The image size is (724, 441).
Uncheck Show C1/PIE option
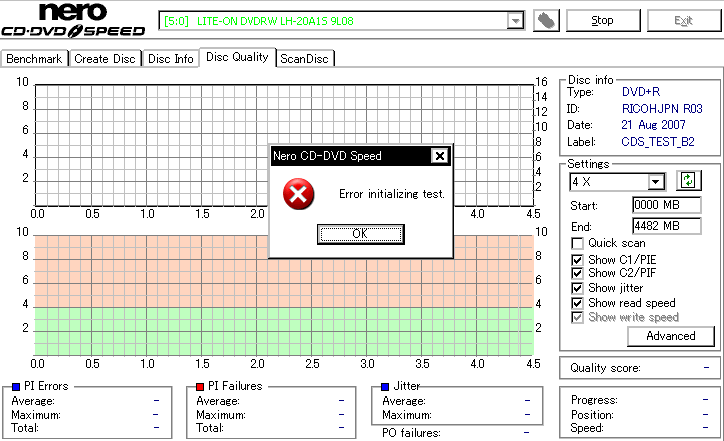point(577,260)
